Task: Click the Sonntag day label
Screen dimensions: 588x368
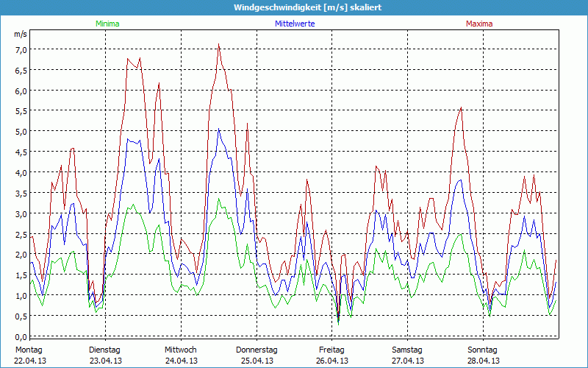Action: (482, 350)
